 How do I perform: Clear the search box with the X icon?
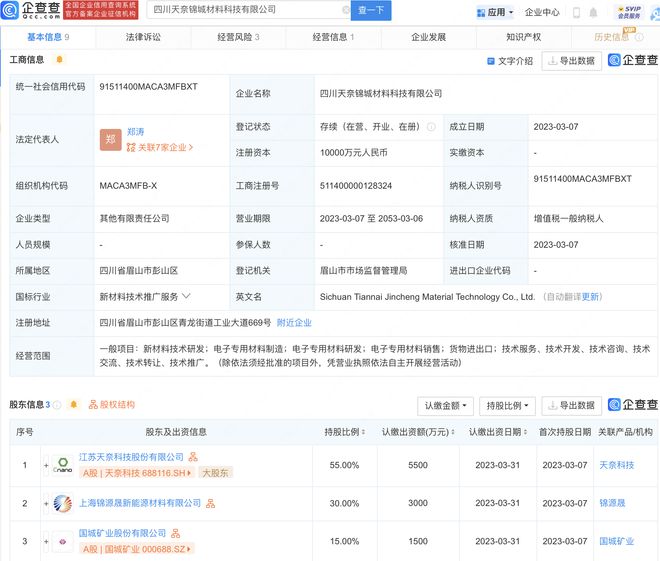point(346,10)
